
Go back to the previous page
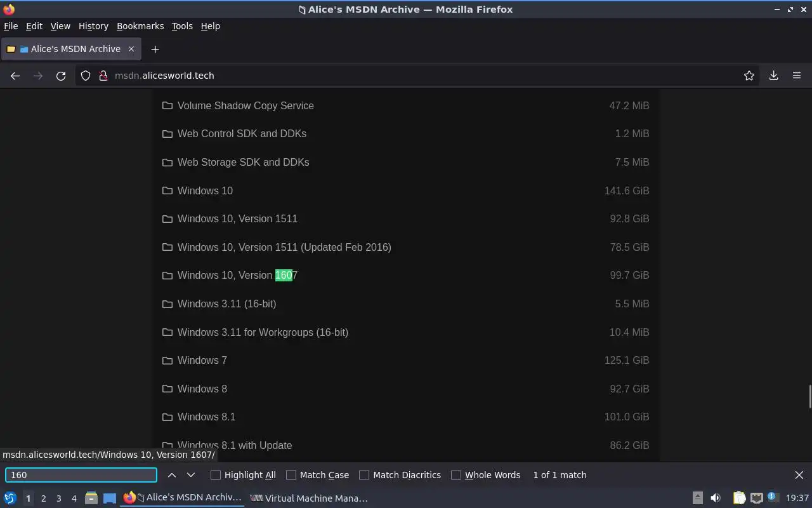point(15,76)
